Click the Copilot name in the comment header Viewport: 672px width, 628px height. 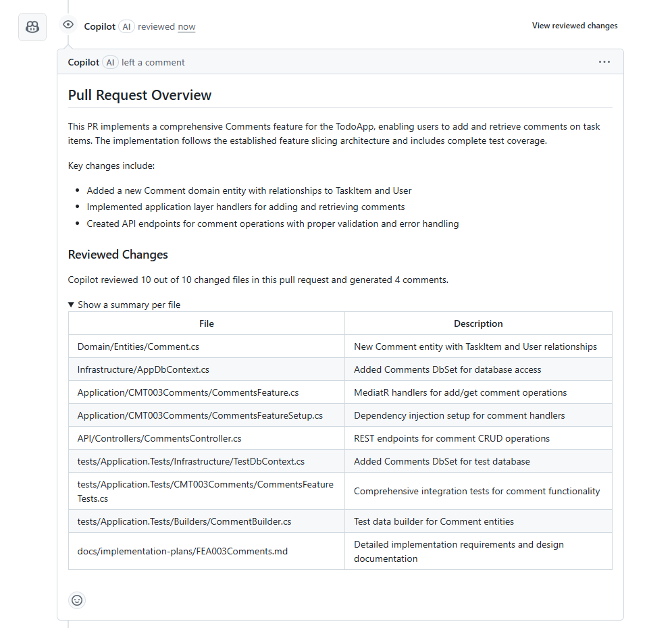[83, 61]
